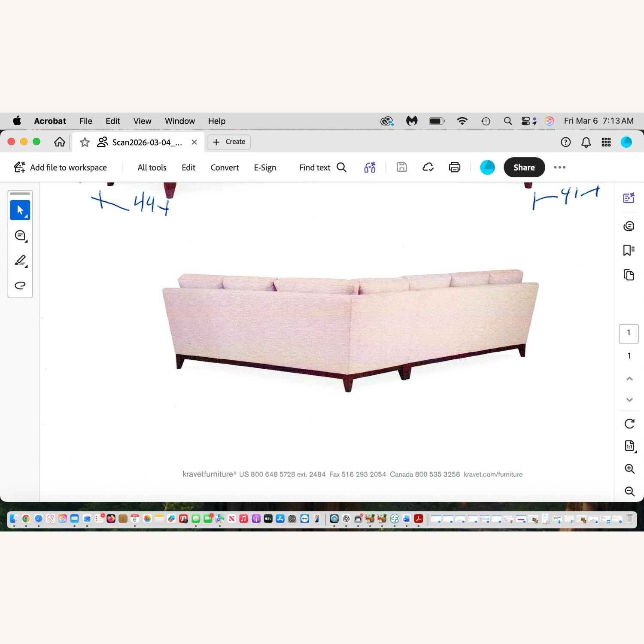The width and height of the screenshot is (644, 644).
Task: Select the arrow selection tool
Action: click(x=20, y=210)
